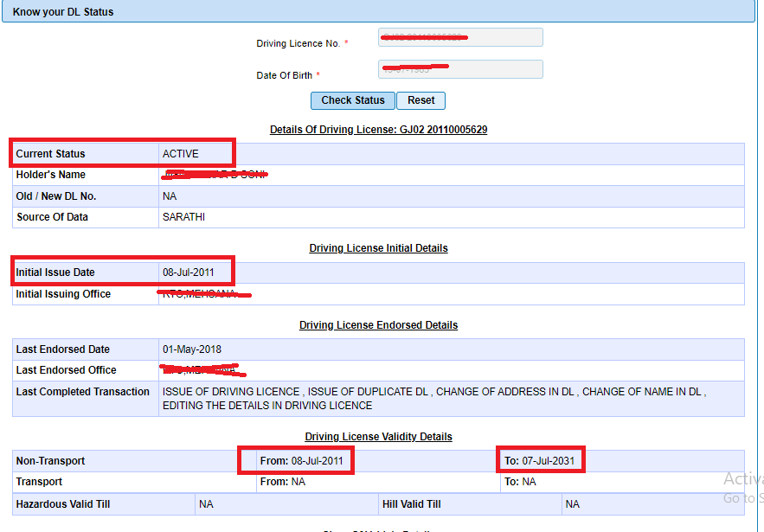The image size is (764, 532).
Task: Open the Driving License Endorsed Details link
Action: (378, 324)
